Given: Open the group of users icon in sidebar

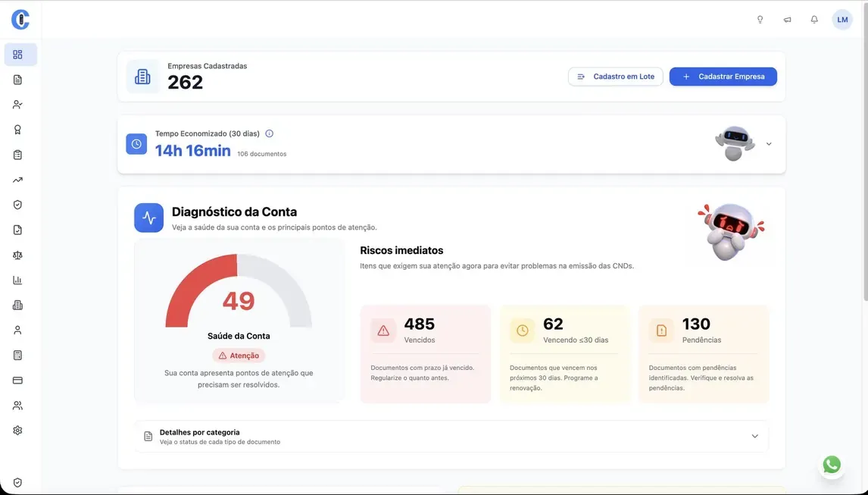Looking at the screenshot, I should (17, 406).
